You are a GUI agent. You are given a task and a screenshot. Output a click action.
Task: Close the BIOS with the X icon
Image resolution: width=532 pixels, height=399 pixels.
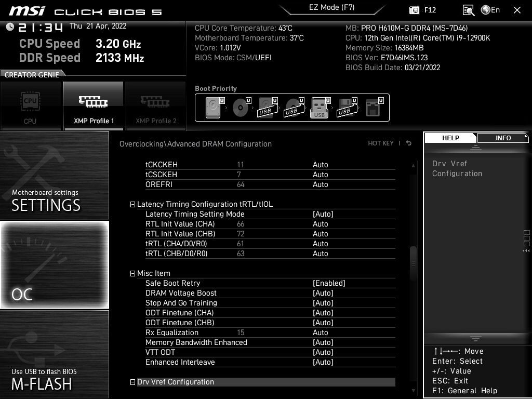(x=517, y=10)
